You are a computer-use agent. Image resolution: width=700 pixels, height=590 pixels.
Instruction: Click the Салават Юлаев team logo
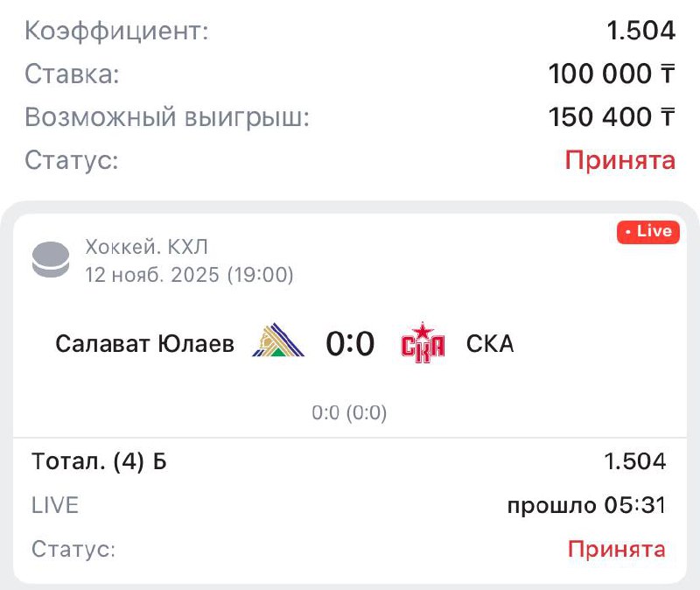[278, 343]
